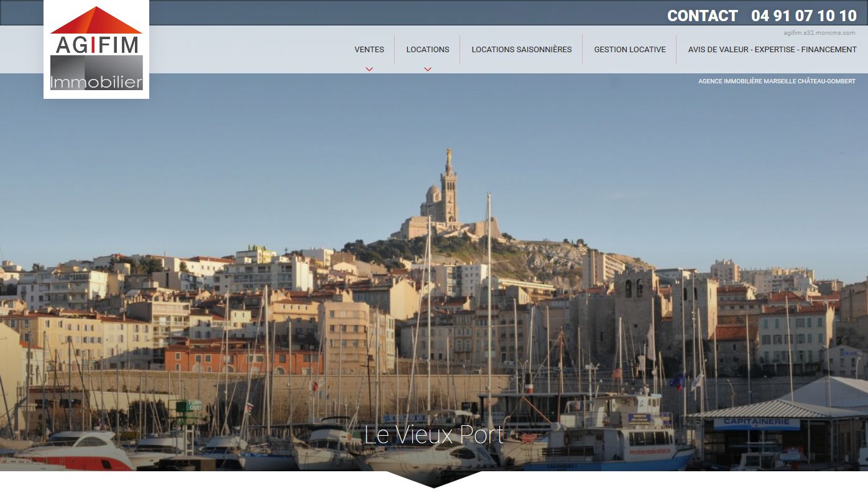Viewport: 868px width, 493px height.
Task: Click the Le Vieux Port caption
Action: pyautogui.click(x=433, y=435)
